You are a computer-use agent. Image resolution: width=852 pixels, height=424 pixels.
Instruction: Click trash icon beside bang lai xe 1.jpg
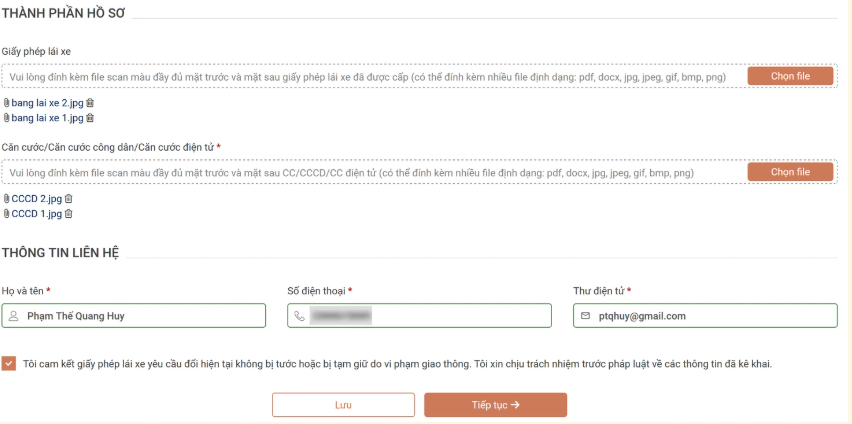coord(90,118)
